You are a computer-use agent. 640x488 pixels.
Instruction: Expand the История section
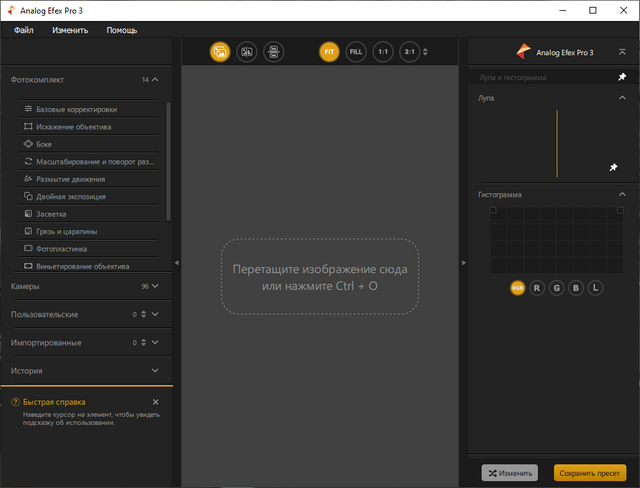click(155, 370)
